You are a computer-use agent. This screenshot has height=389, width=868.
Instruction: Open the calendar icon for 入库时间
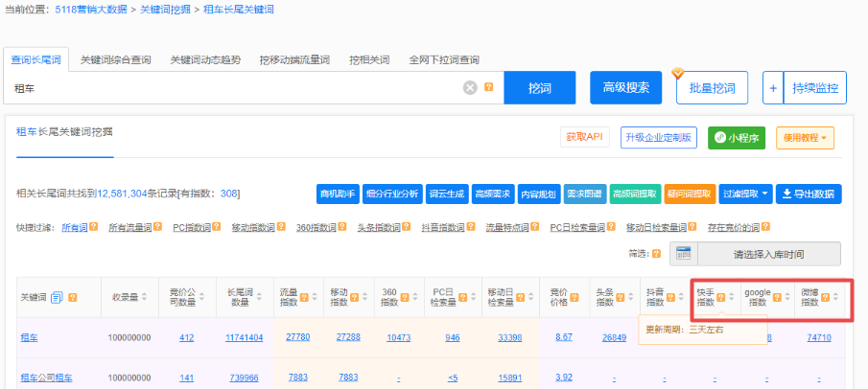(x=683, y=254)
